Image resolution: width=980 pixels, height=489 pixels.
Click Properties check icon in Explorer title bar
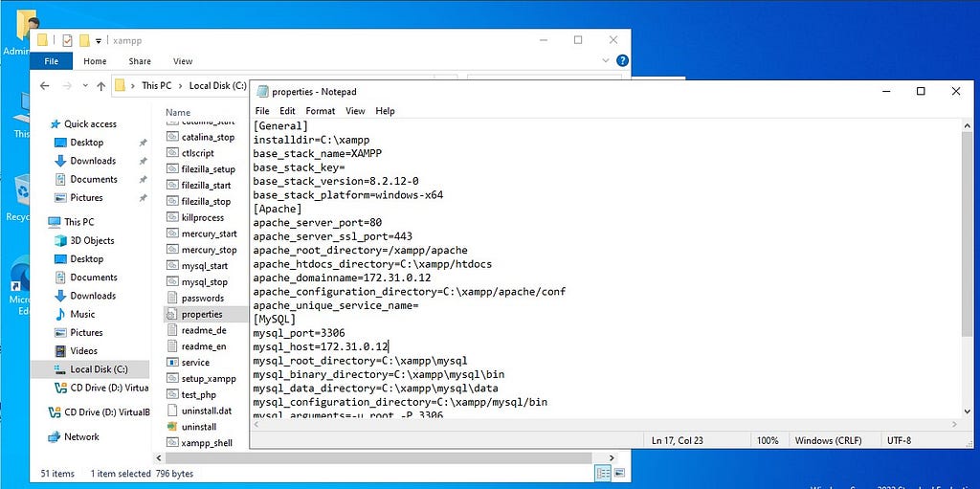point(68,40)
